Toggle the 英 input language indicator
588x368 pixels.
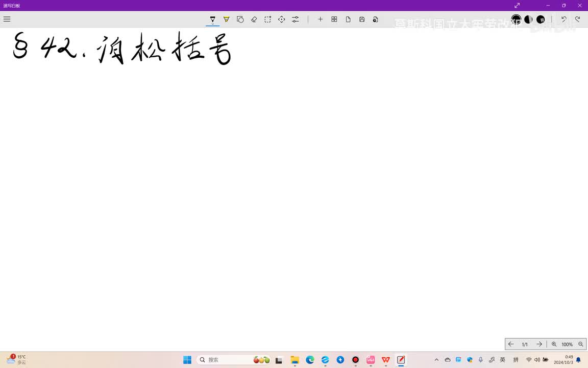tap(502, 360)
